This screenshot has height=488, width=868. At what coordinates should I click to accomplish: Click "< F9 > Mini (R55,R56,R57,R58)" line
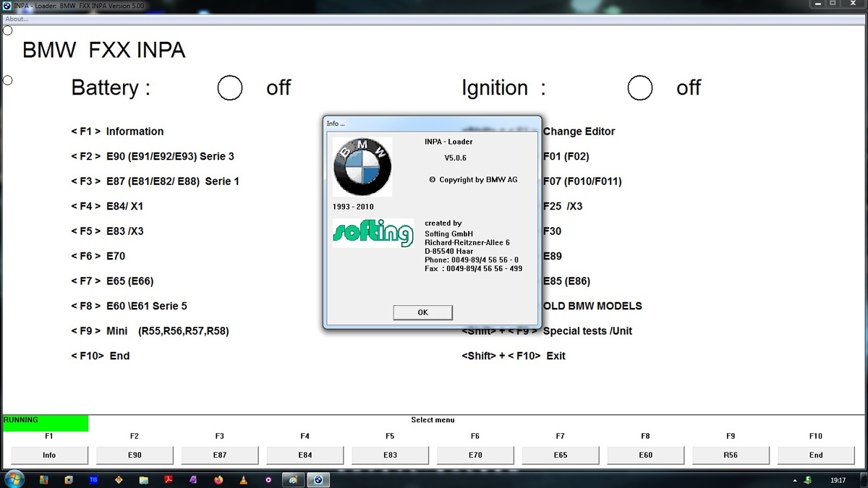150,331
